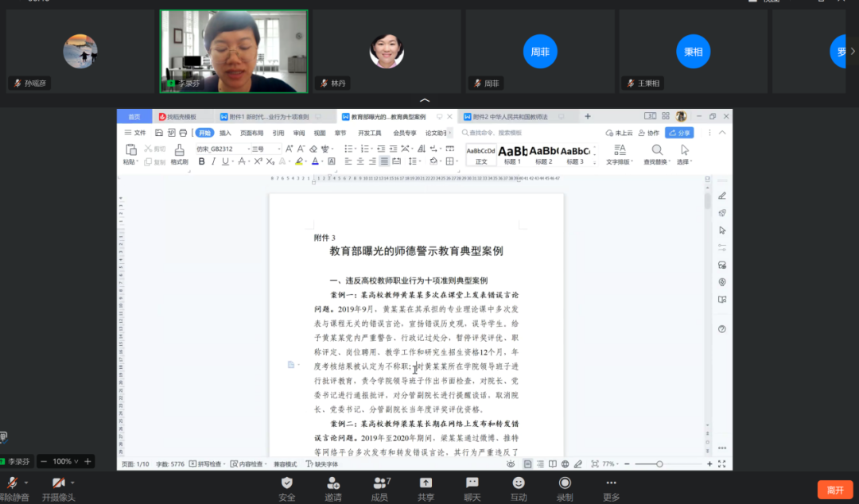Apply justified alignment

pyautogui.click(x=384, y=161)
